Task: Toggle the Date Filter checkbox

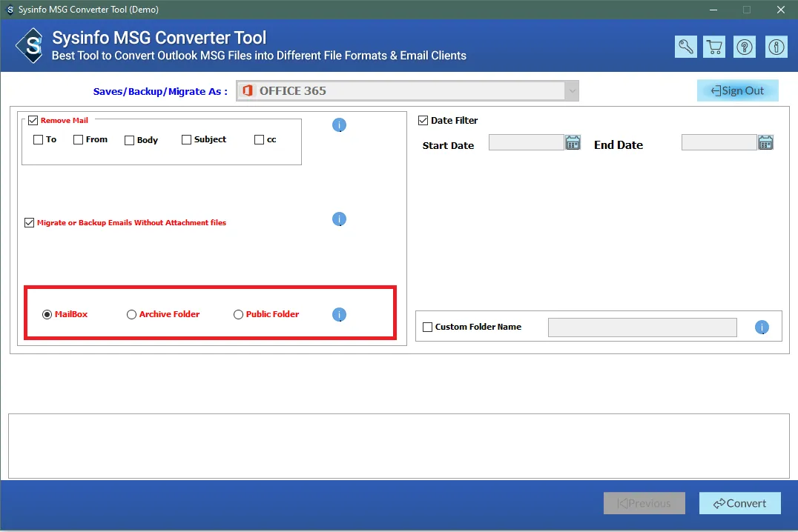Action: [x=423, y=120]
